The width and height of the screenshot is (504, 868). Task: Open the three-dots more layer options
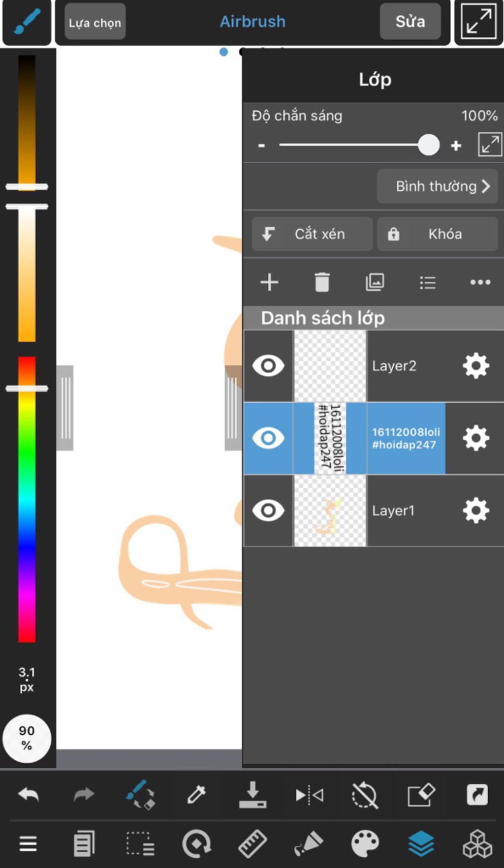point(480,282)
